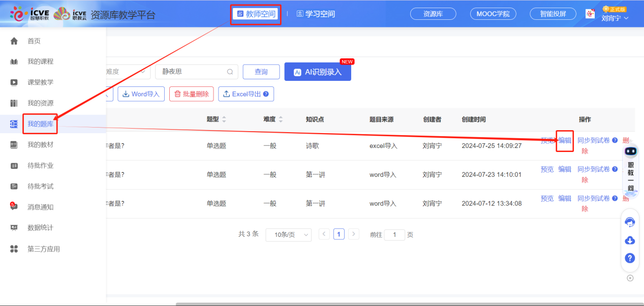Screen dimensions: 644x306
Task: Click the 查询 button
Action: click(x=261, y=72)
